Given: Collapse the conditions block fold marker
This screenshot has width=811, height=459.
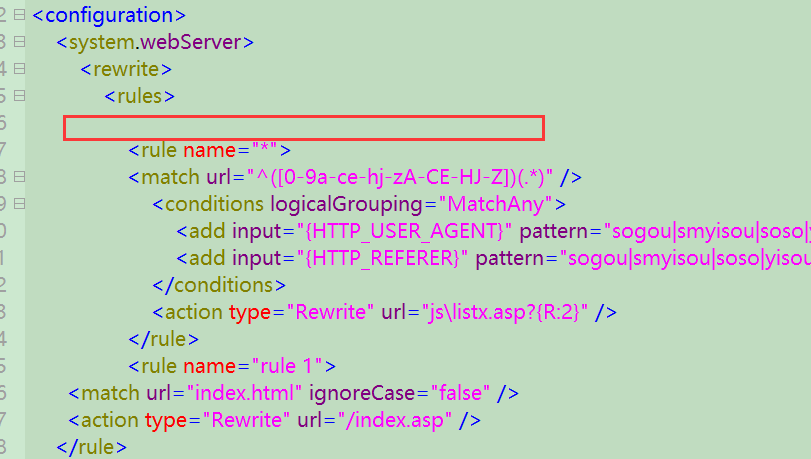Looking at the screenshot, I should pos(21,205).
